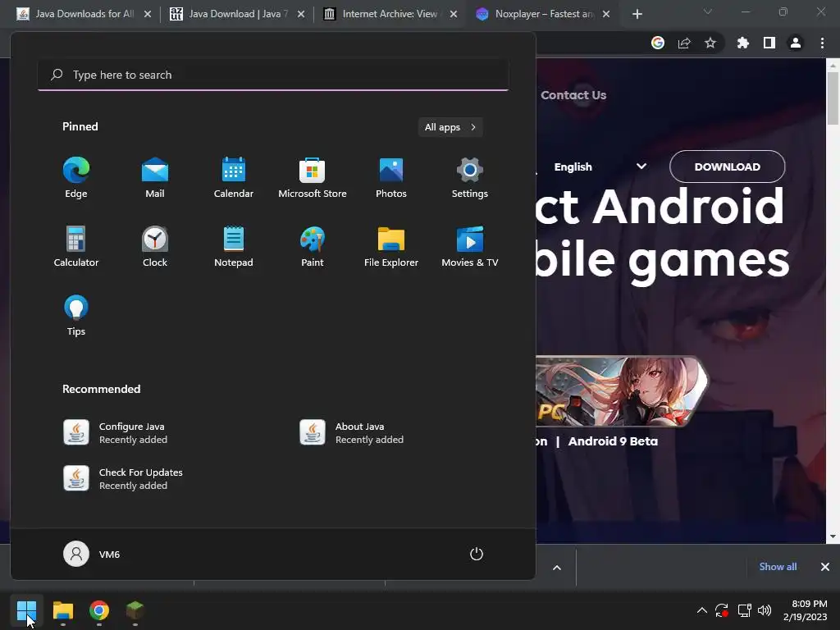Click the sync update tray icon
Image resolution: width=840 pixels, height=630 pixels.
(x=722, y=610)
